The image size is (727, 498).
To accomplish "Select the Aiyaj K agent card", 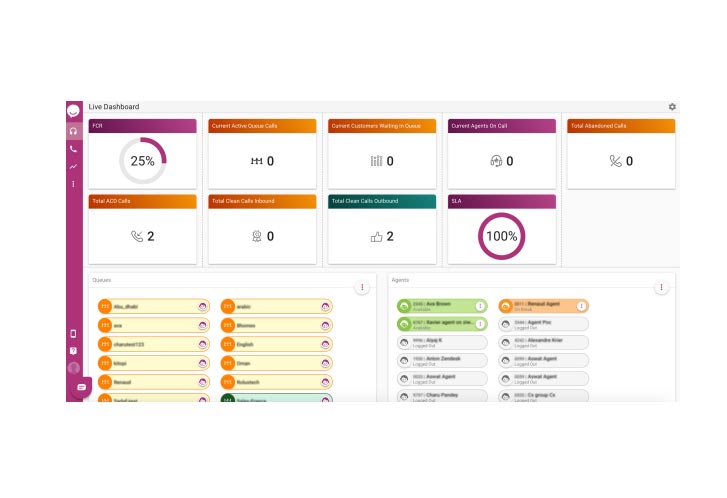I will (x=442, y=343).
